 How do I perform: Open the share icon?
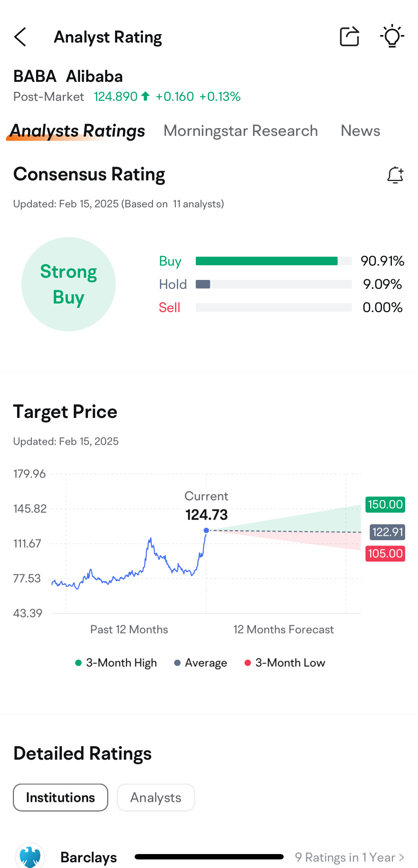click(349, 36)
